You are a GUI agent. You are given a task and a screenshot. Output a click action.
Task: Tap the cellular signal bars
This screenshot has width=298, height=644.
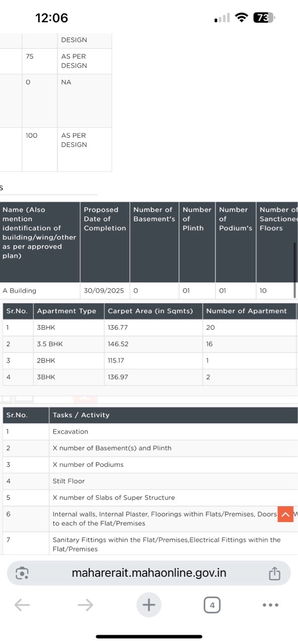(x=222, y=18)
